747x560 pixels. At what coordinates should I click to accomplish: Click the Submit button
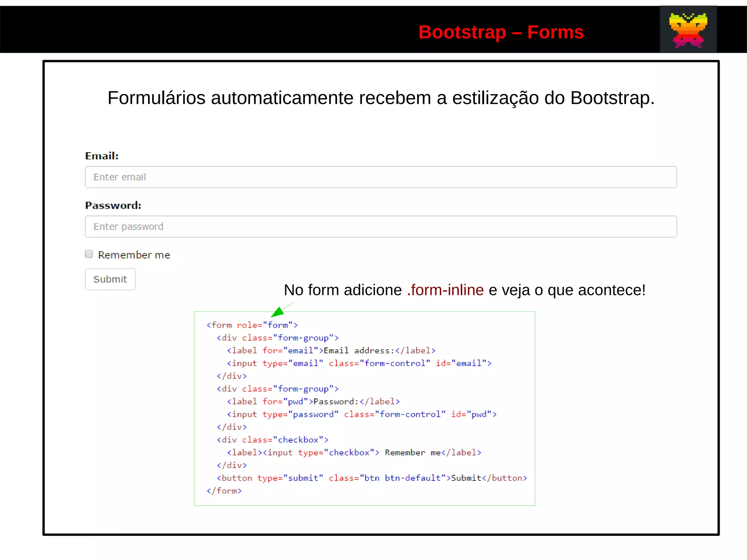(110, 279)
